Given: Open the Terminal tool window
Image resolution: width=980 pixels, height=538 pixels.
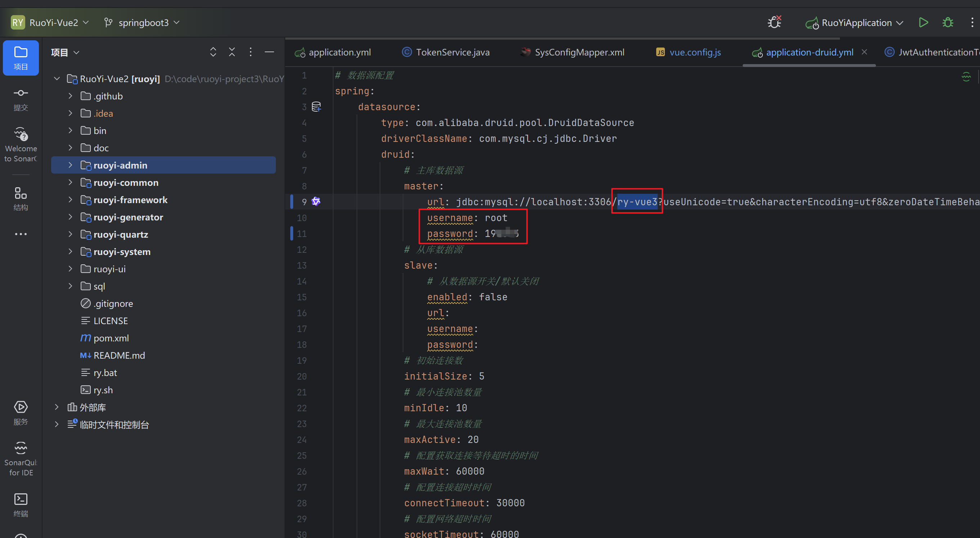Looking at the screenshot, I should point(21,505).
